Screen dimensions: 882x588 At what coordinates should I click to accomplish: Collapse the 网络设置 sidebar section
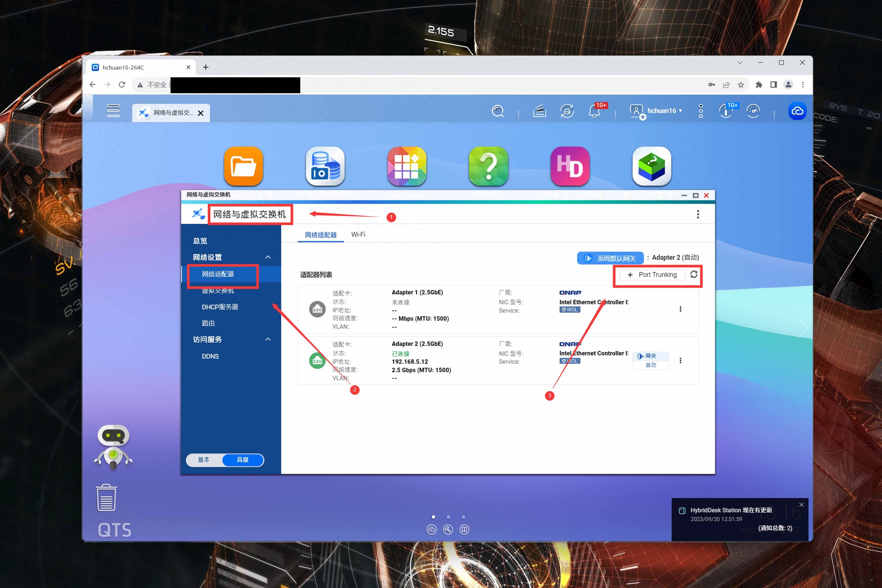point(268,257)
